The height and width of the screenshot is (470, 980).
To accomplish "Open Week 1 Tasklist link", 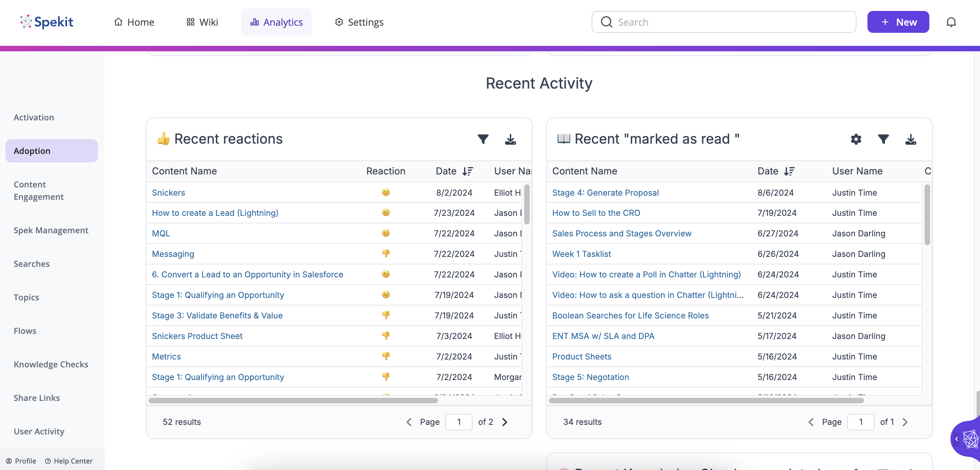I will point(581,254).
